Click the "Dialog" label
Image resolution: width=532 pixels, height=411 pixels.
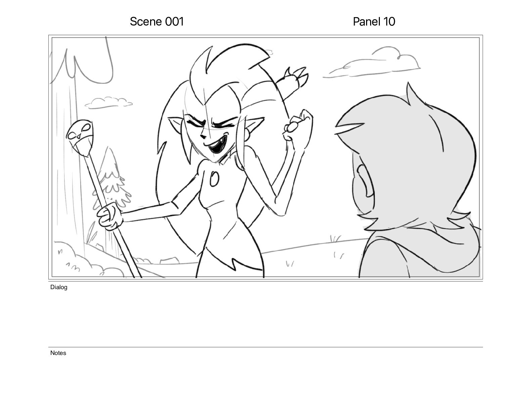(x=59, y=287)
